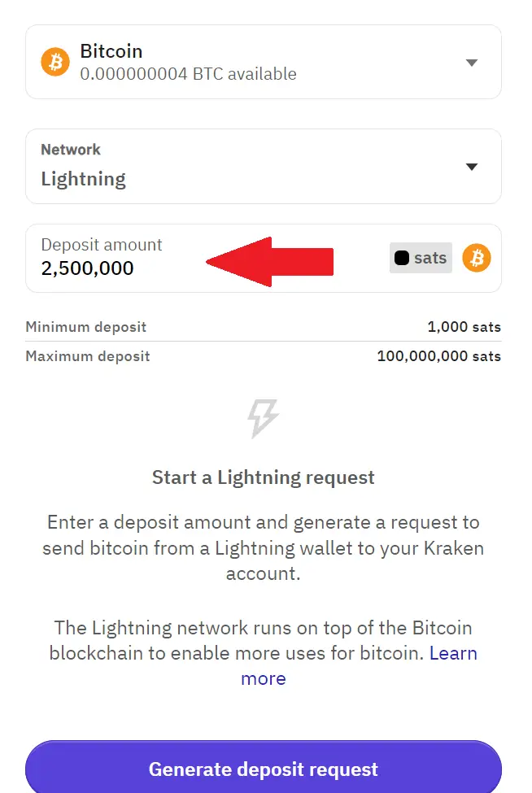Click the orange Bitcoin logo in asset selector
The width and height of the screenshot is (532, 793).
pyautogui.click(x=55, y=62)
